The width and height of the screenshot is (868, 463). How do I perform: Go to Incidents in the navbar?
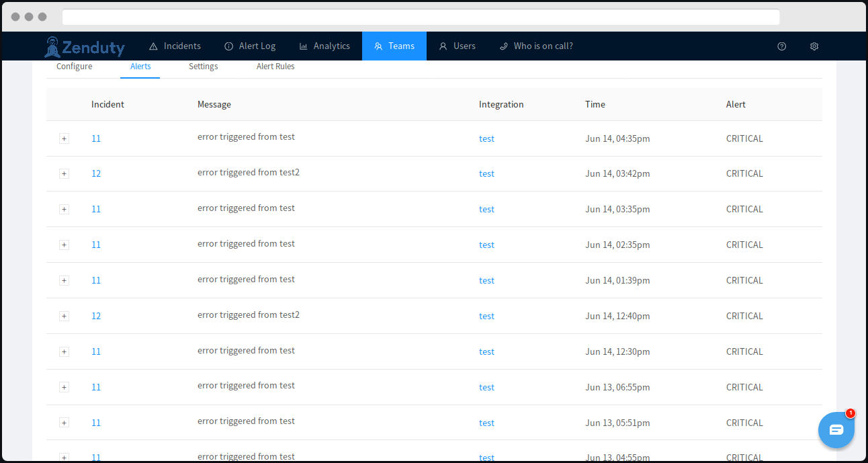tap(175, 46)
